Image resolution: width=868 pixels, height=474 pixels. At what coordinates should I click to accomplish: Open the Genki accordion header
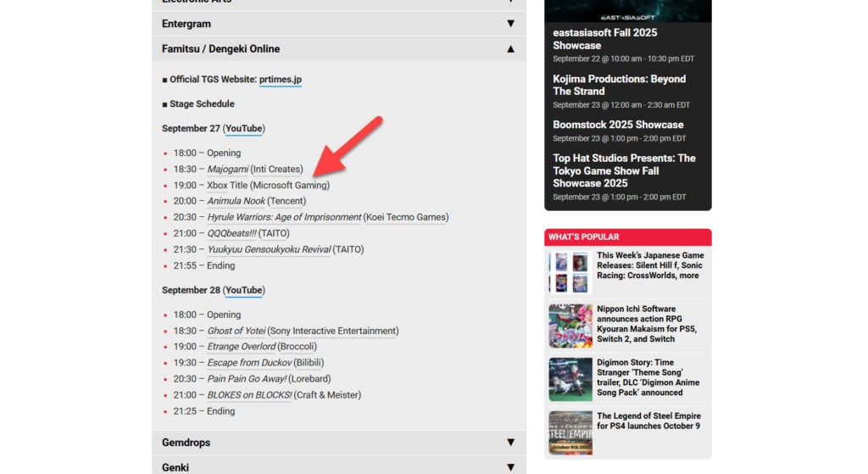coord(339,466)
